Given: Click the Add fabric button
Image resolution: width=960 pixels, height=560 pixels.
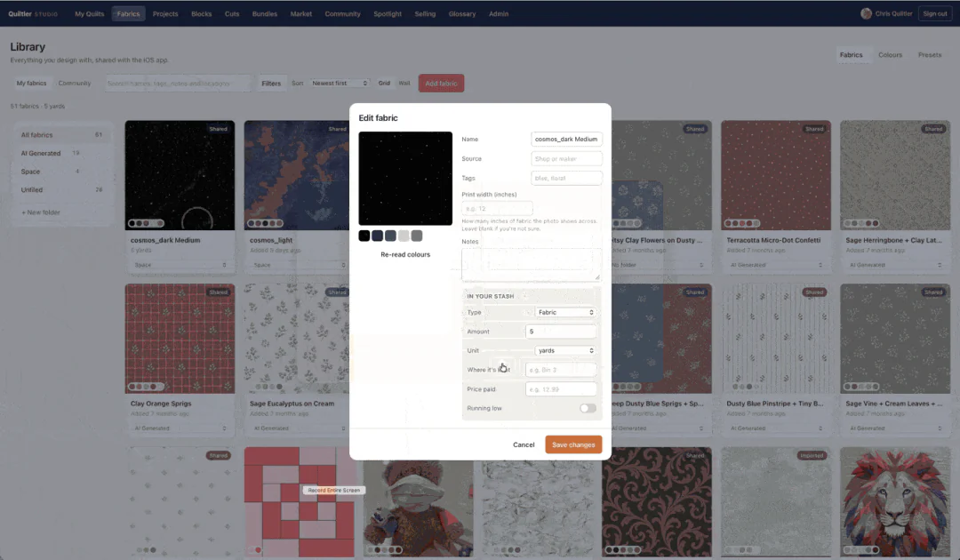Looking at the screenshot, I should (x=441, y=84).
